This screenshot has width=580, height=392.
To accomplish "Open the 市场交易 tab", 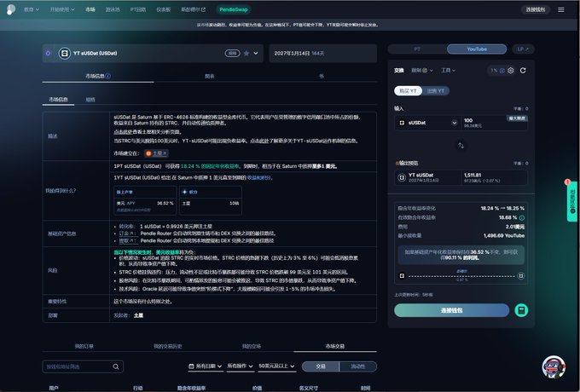I will click(334, 346).
